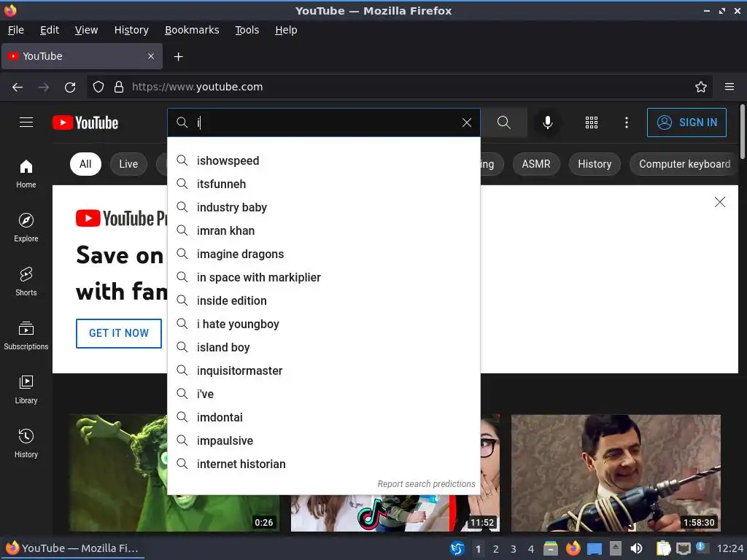Start voice search with microphone icon
The height and width of the screenshot is (560, 747).
pos(548,122)
